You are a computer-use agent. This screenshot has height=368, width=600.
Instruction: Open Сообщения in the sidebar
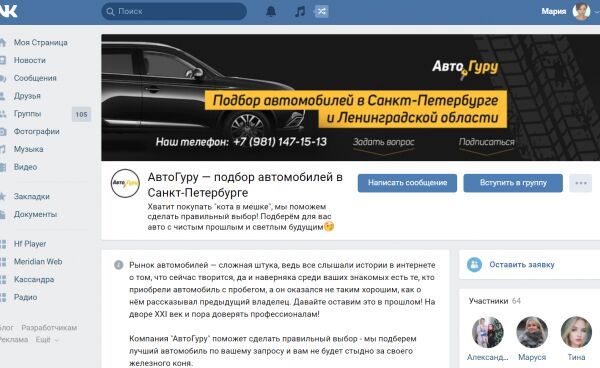[35, 78]
